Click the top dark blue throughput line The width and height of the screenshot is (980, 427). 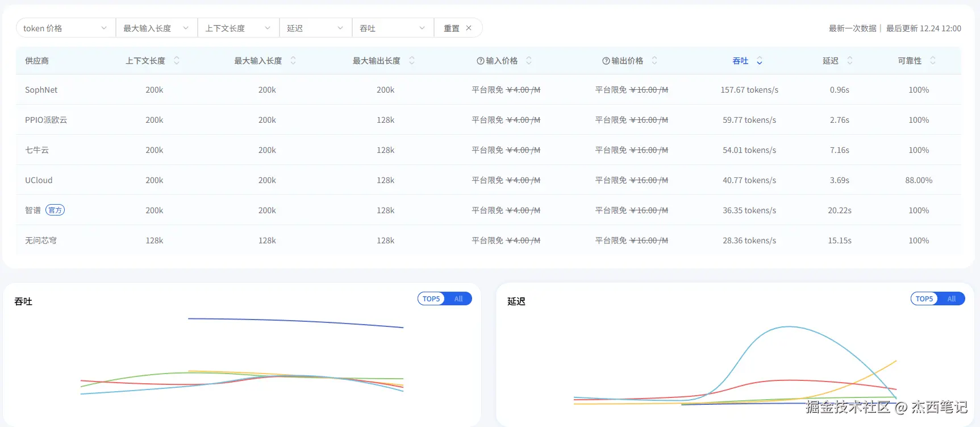[x=295, y=321]
